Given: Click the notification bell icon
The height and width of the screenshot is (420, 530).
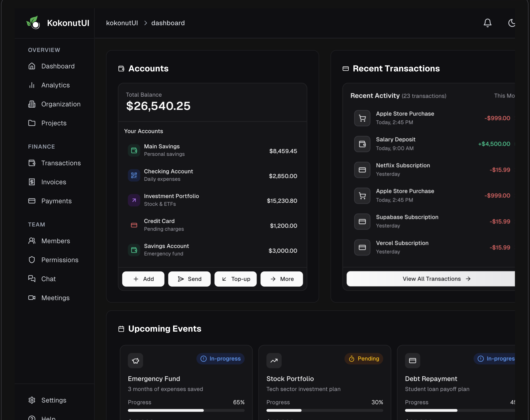Looking at the screenshot, I should [487, 23].
